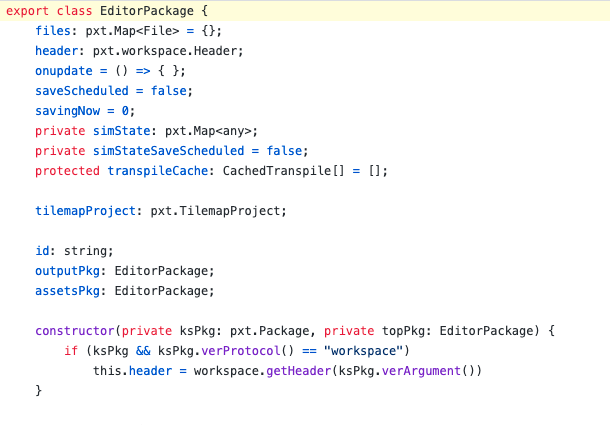
Task: Click the 'protected' keyword
Action: click(67, 171)
